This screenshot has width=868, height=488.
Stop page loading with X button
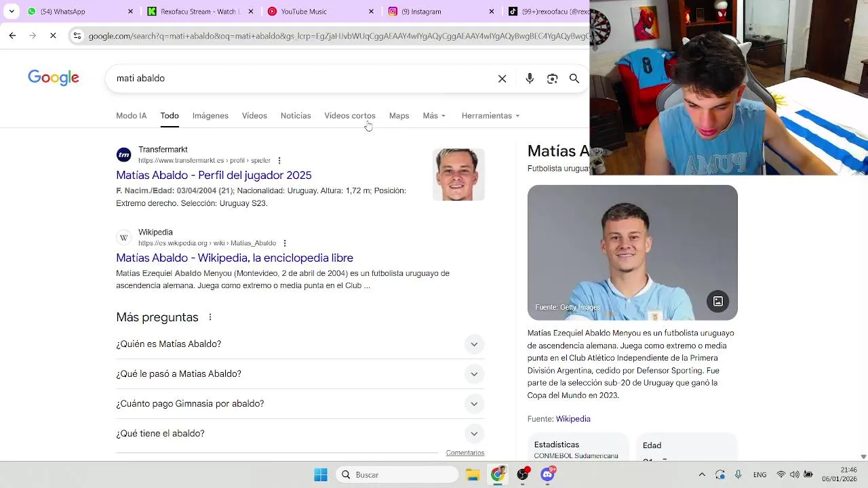[53, 35]
